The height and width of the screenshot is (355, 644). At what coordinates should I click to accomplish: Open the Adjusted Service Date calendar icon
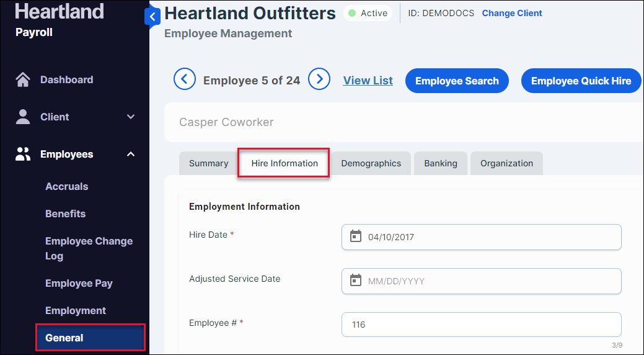[355, 281]
